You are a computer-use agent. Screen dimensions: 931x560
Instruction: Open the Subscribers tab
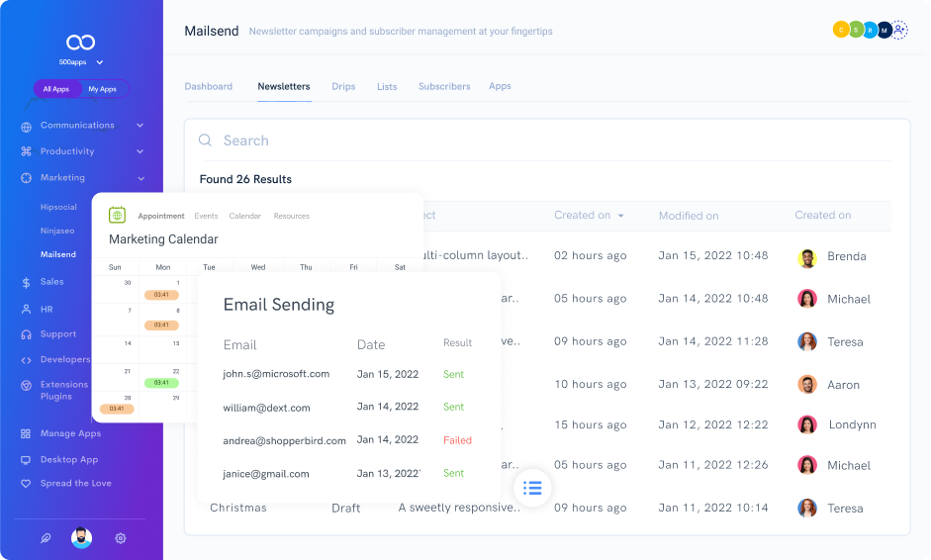coord(444,87)
